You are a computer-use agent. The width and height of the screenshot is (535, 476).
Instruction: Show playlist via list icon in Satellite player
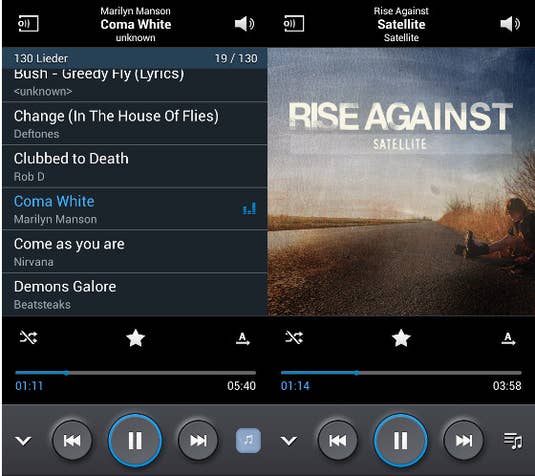click(513, 441)
